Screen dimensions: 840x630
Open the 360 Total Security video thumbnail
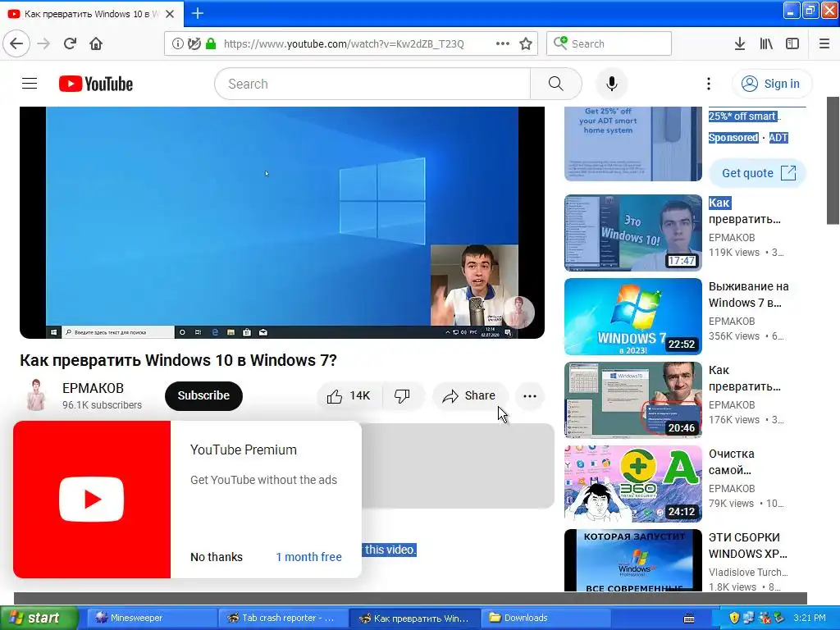click(632, 484)
